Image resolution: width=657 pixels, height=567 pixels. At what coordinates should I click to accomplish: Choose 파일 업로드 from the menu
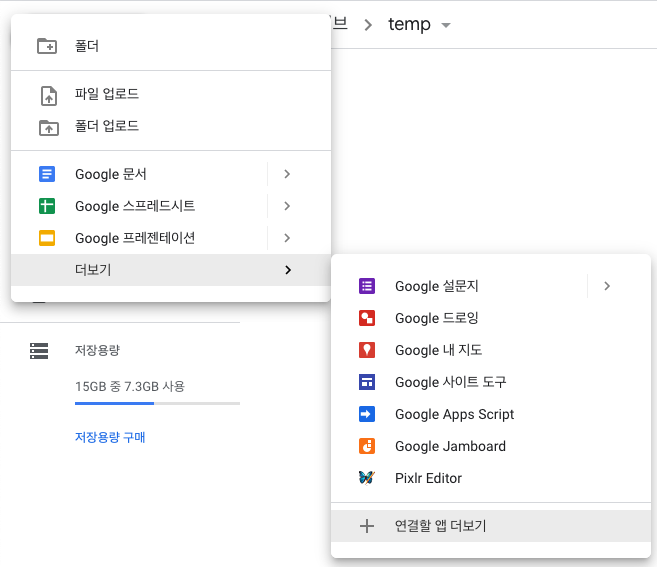pos(171,94)
